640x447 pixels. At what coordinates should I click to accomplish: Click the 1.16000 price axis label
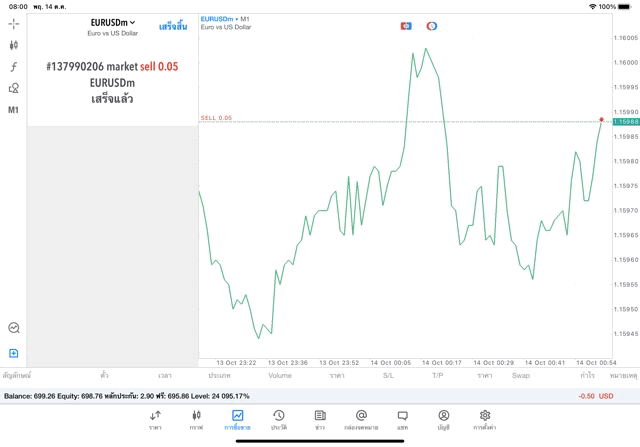626,62
